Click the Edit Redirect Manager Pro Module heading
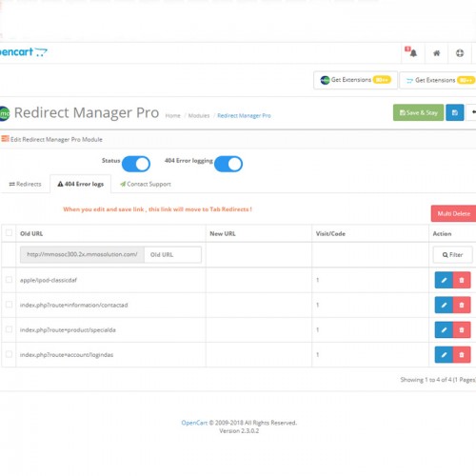 tap(56, 139)
